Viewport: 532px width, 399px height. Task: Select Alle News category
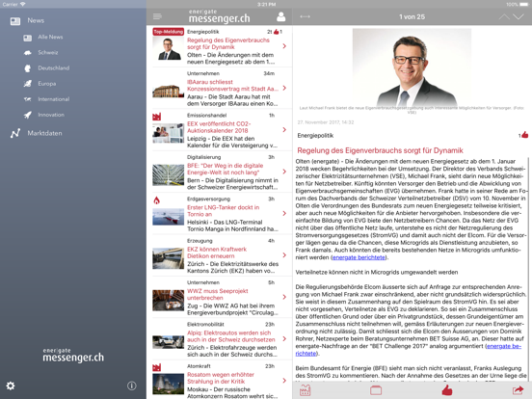[x=50, y=37]
